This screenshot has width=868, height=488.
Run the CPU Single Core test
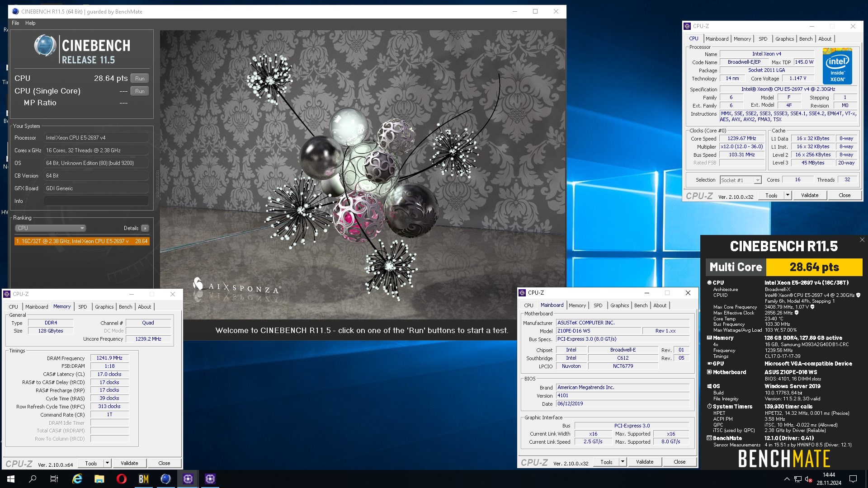click(x=140, y=91)
